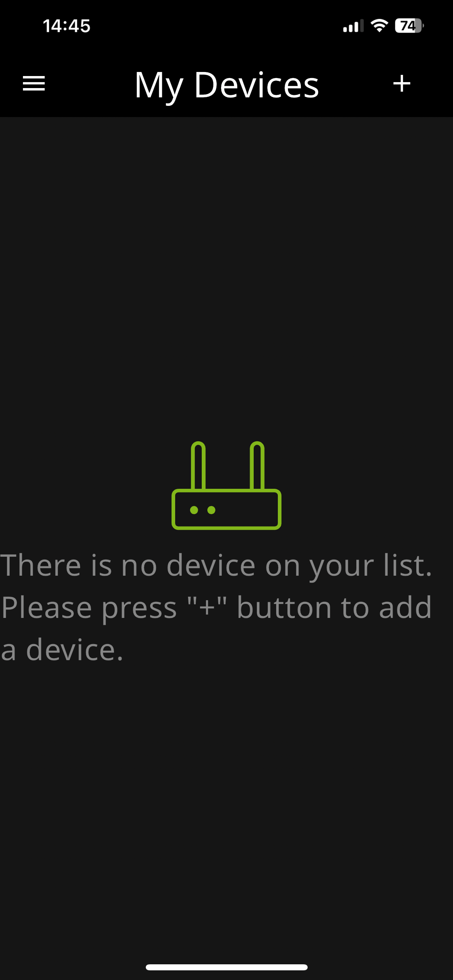The width and height of the screenshot is (453, 980).
Task: Tap the "a device." last text line
Action: coord(62,649)
